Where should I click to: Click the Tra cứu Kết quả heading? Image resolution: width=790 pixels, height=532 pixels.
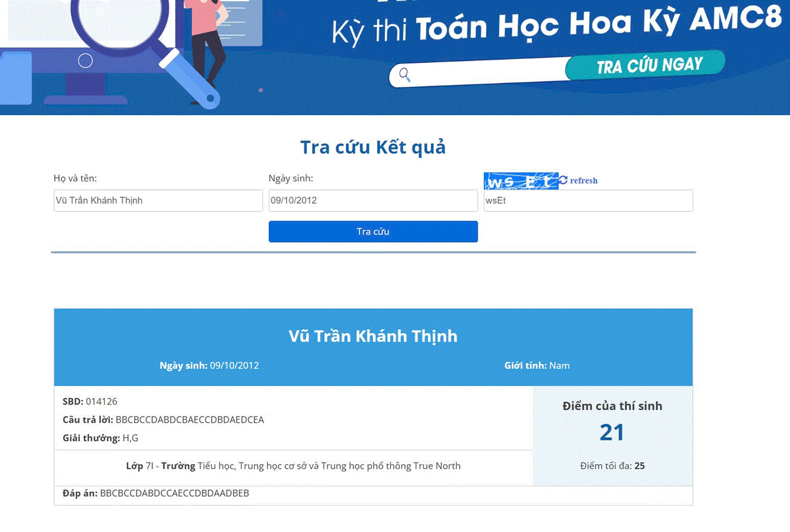point(373,147)
